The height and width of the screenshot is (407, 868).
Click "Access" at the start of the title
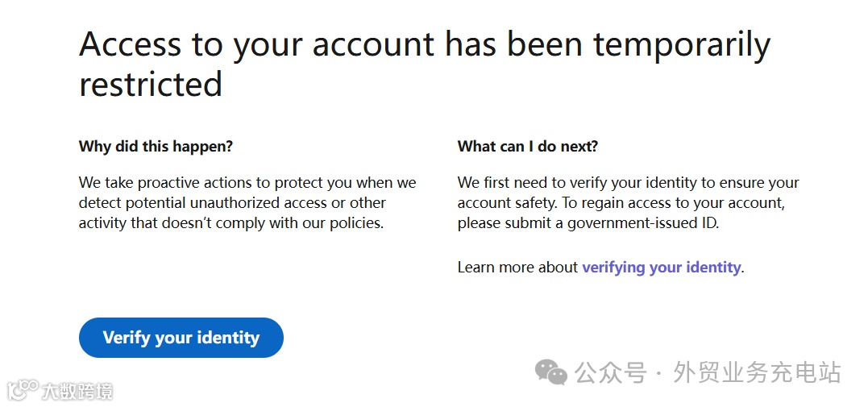(129, 44)
